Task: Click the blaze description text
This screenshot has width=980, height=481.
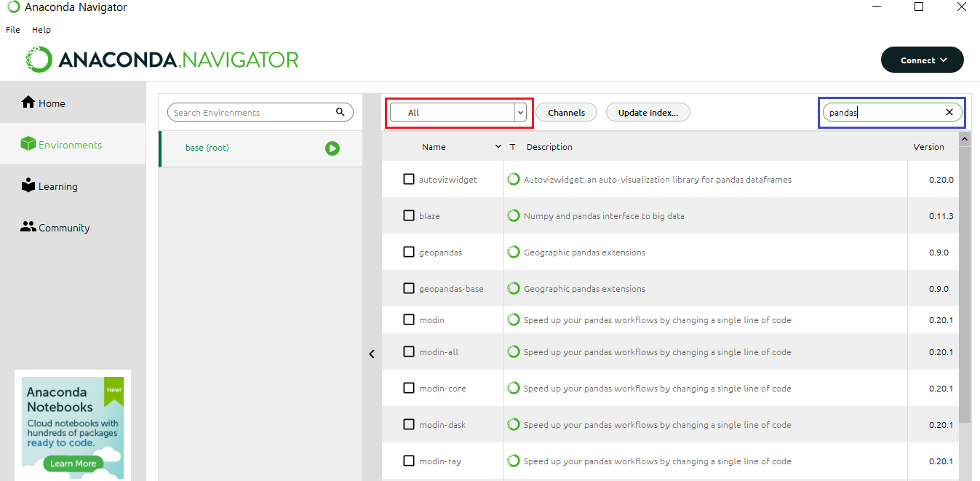Action: (x=604, y=216)
